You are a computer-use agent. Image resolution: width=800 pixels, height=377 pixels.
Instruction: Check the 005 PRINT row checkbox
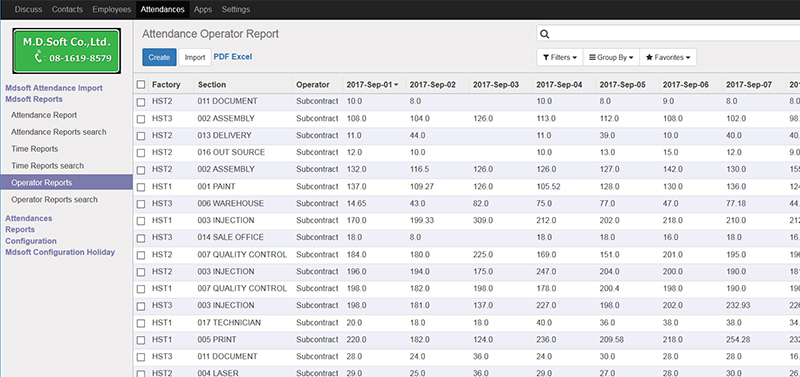click(x=141, y=340)
